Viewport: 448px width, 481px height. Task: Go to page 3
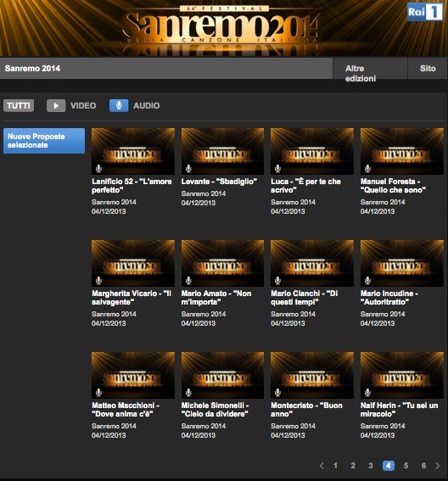pos(371,466)
